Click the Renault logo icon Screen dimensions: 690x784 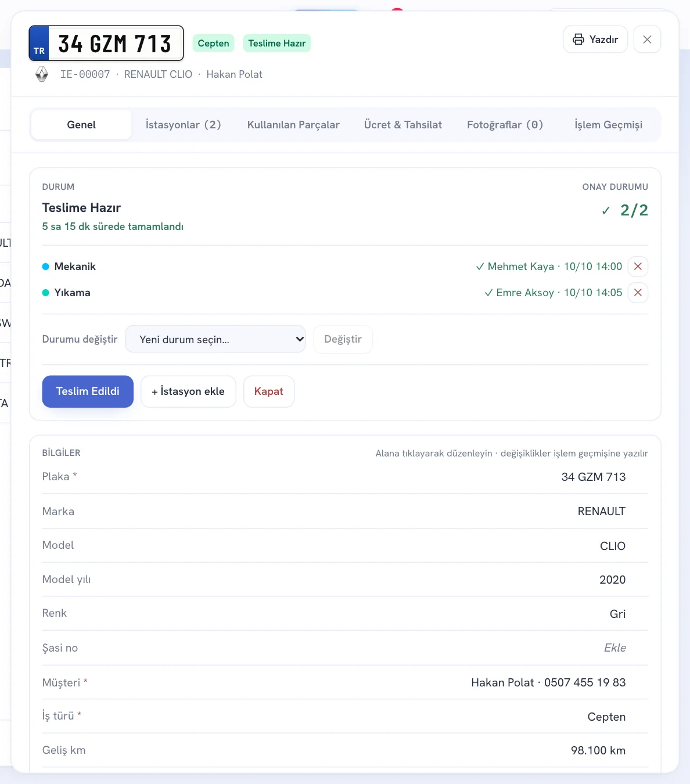(42, 74)
